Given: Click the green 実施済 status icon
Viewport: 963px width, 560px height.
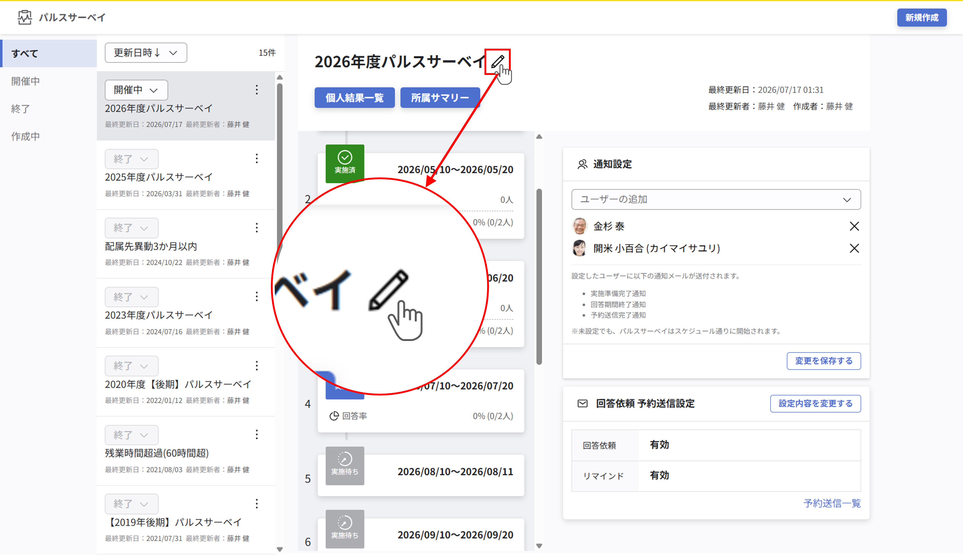Looking at the screenshot, I should 345,163.
